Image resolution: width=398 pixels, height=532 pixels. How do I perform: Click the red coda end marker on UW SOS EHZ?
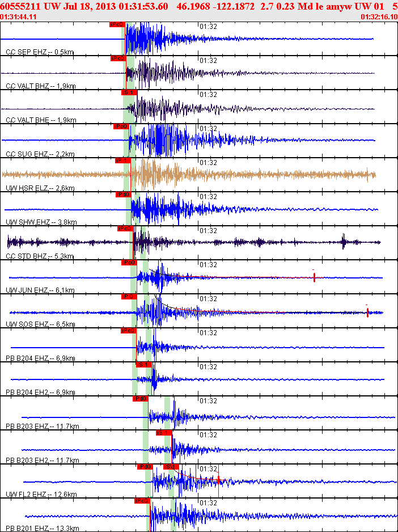click(x=367, y=312)
